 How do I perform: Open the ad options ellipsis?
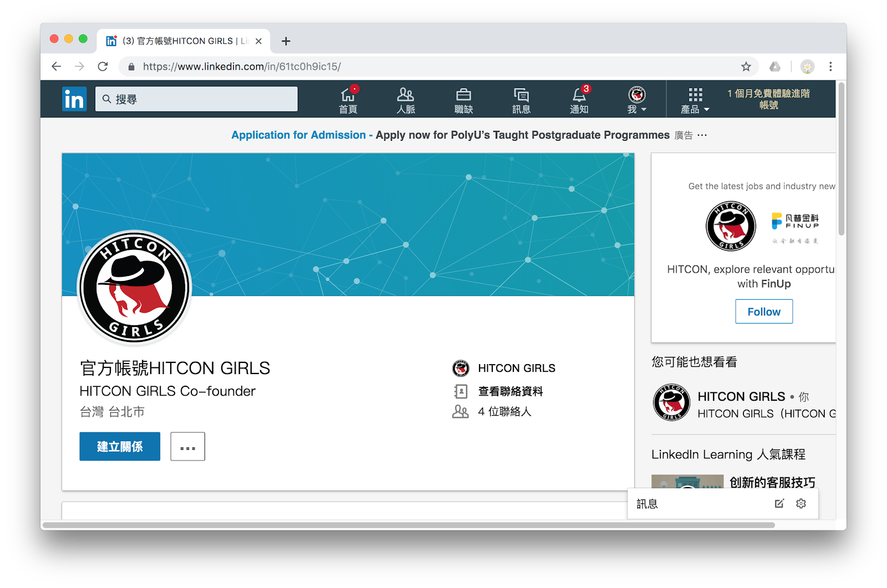point(702,135)
